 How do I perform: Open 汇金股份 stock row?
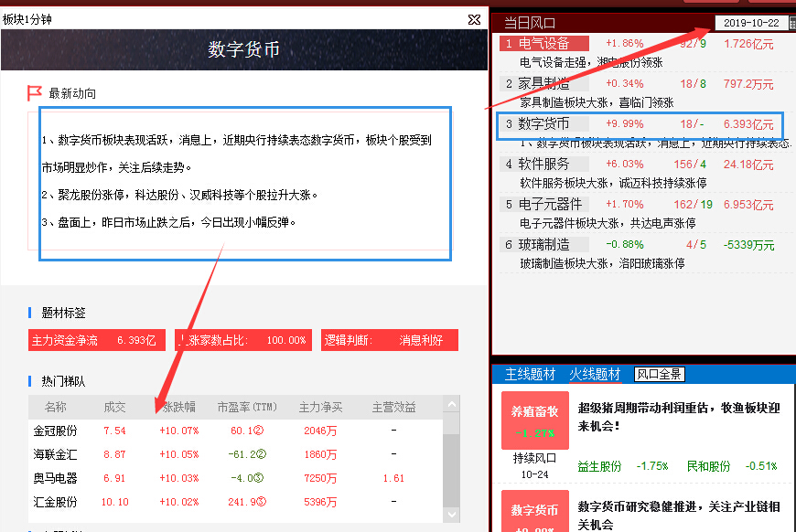coord(55,502)
